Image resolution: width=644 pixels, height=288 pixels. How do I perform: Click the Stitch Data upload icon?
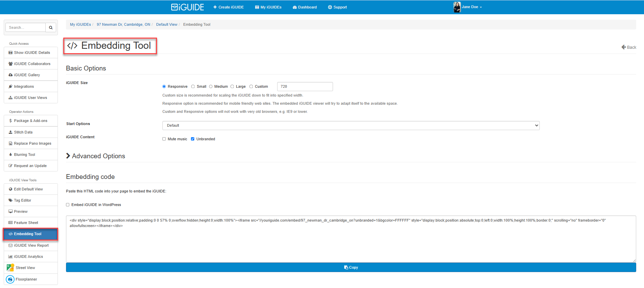[x=10, y=132]
